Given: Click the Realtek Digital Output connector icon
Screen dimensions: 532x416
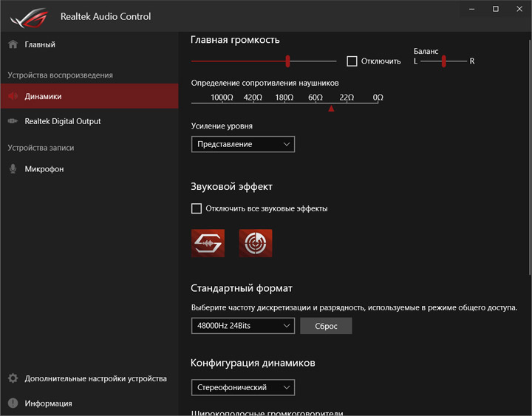Looking at the screenshot, I should pyautogui.click(x=13, y=120).
